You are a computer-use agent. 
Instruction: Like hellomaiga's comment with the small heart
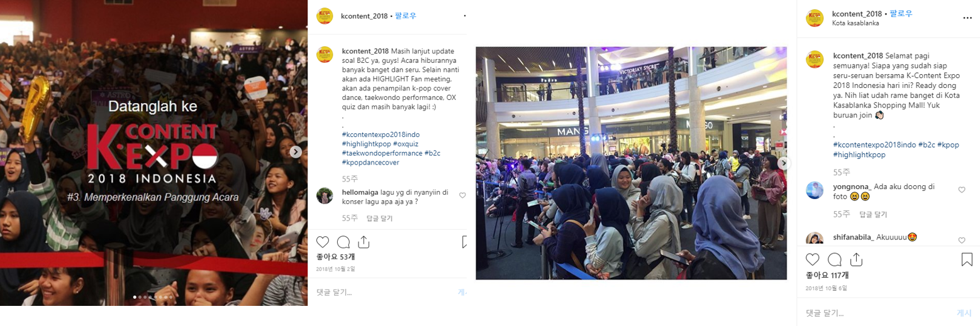tap(462, 195)
